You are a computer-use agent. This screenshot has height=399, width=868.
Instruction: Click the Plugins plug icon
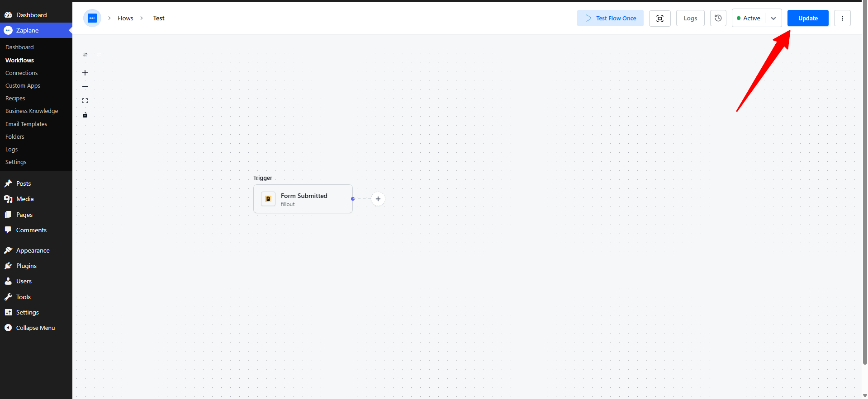tap(8, 266)
